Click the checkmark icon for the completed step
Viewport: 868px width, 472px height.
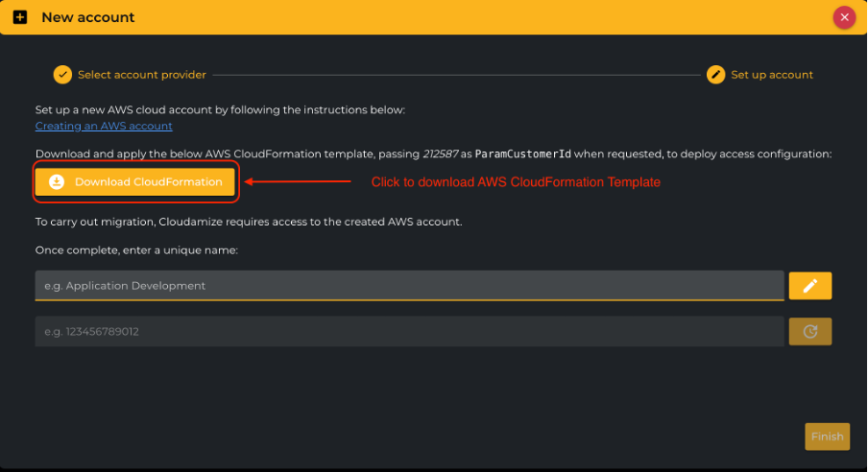(62, 75)
